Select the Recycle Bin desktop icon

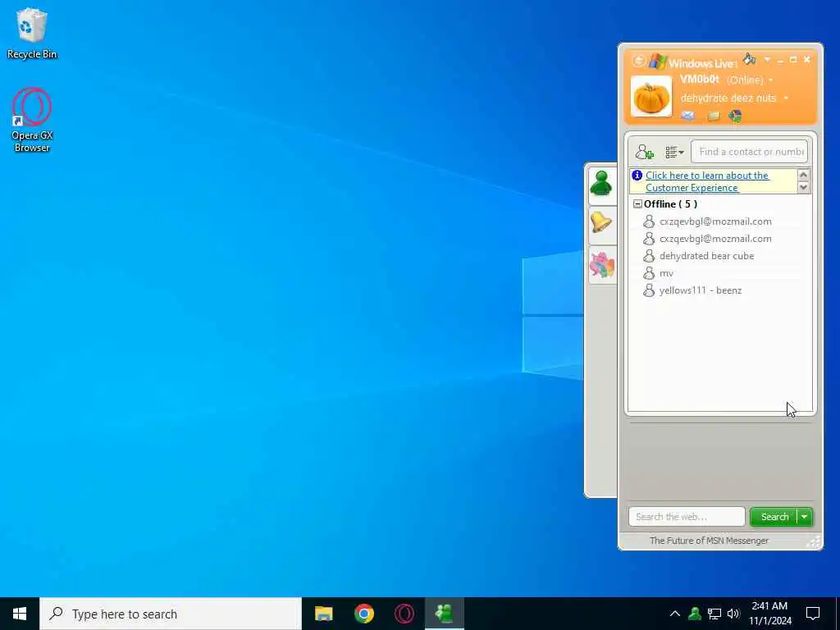[x=32, y=33]
